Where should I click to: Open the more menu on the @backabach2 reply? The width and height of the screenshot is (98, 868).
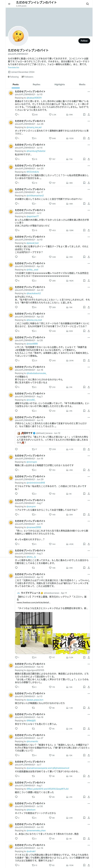89,287
